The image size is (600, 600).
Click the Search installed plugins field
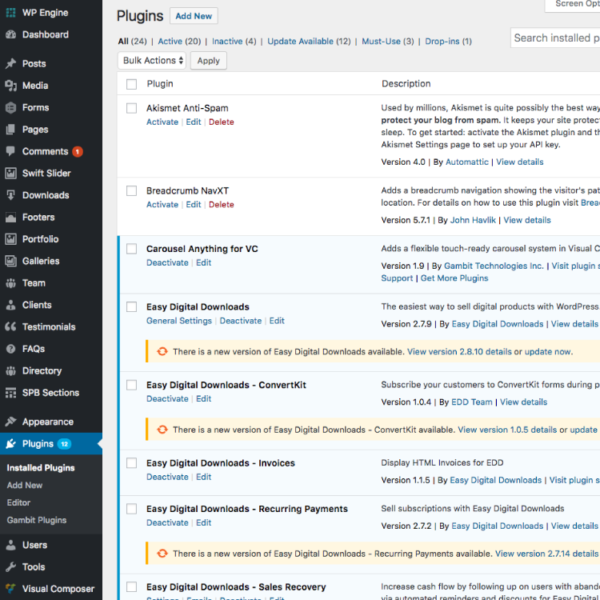tap(555, 38)
